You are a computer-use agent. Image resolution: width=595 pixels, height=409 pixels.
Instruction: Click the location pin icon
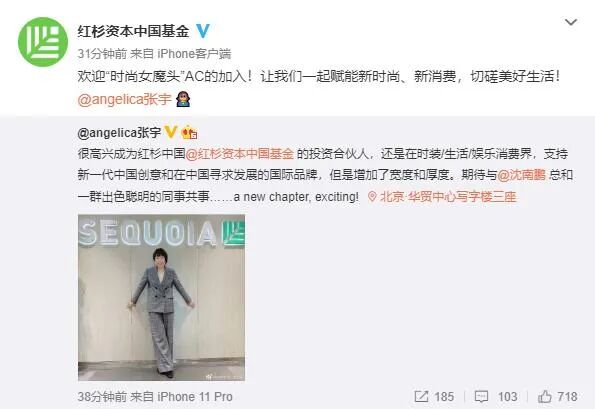[373, 197]
